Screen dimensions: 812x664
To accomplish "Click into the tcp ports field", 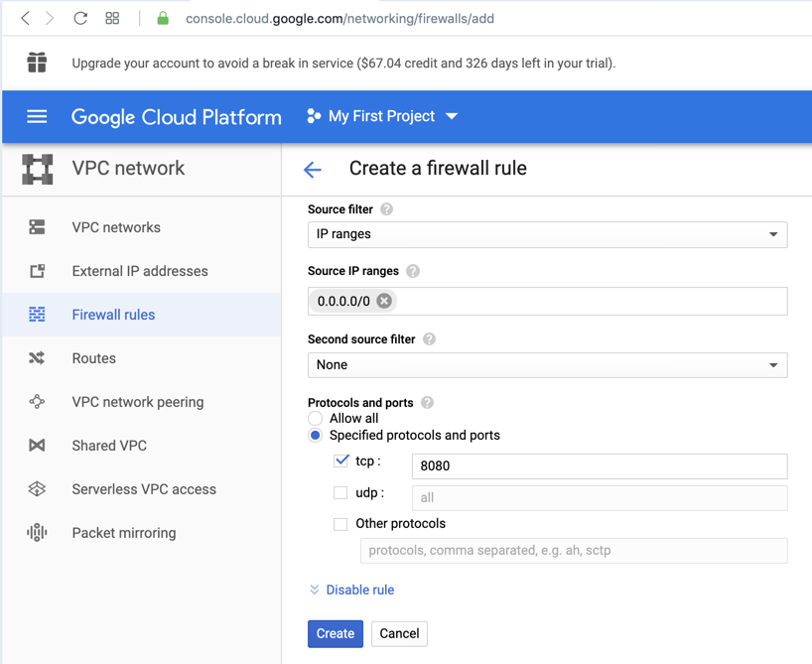I will tap(599, 465).
